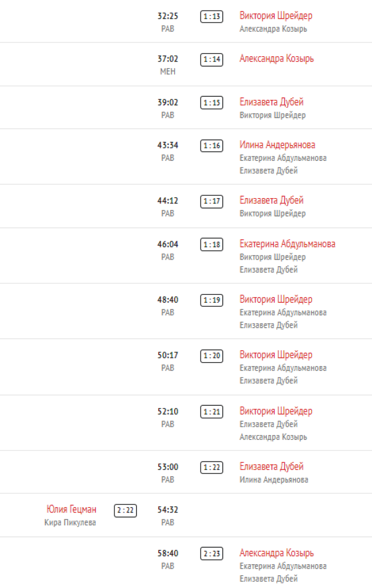Click the 1:14 score badge

[x=212, y=60]
